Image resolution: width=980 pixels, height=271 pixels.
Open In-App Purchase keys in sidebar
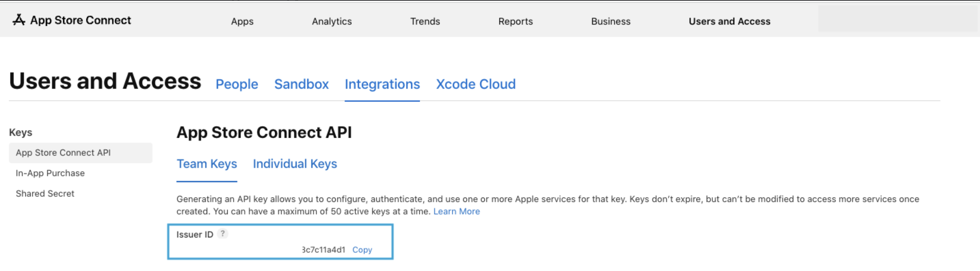(50, 173)
